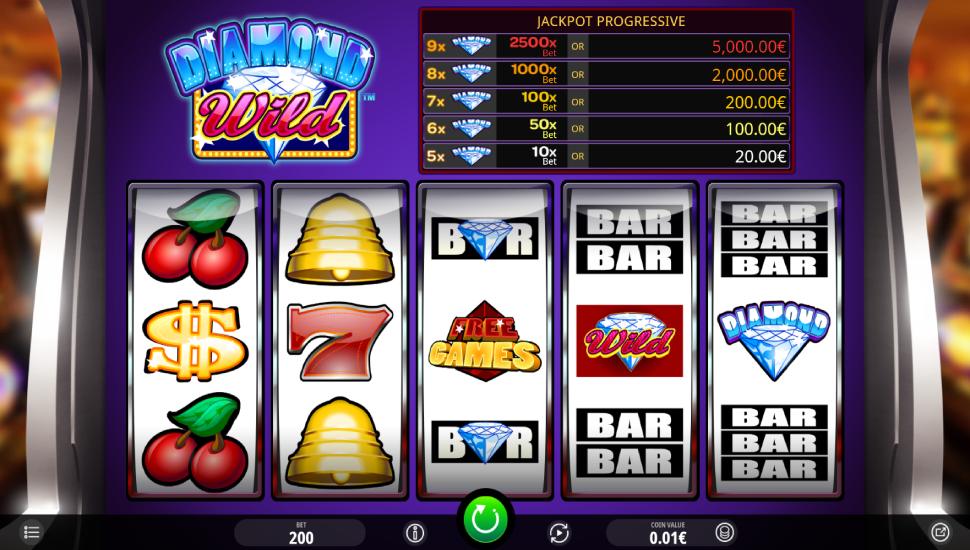Viewport: 970px width, 550px height.
Task: Click the Diamond scatter symbol on reel five
Action: [774, 341]
